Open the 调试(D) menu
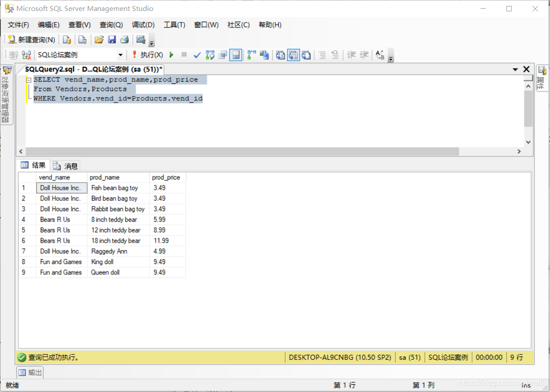The width and height of the screenshot is (550, 392). tap(143, 25)
